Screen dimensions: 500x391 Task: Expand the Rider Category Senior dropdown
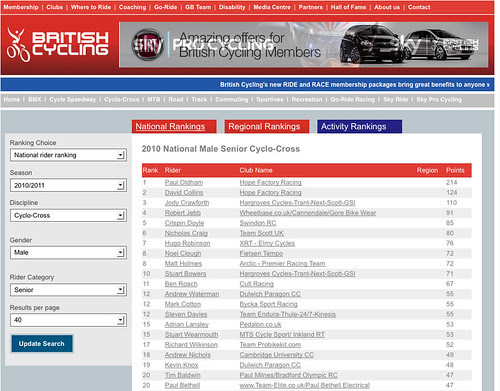point(68,290)
